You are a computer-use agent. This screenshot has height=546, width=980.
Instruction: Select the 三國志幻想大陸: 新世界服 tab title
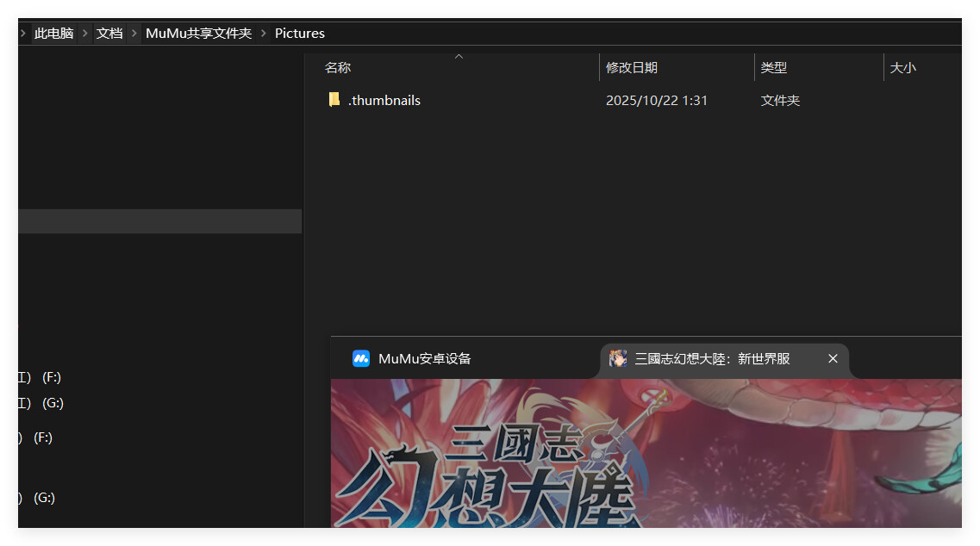(712, 358)
